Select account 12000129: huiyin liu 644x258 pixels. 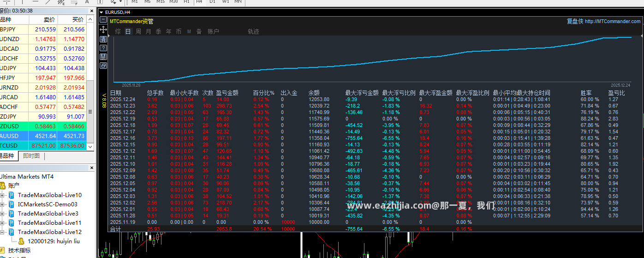pos(54,241)
